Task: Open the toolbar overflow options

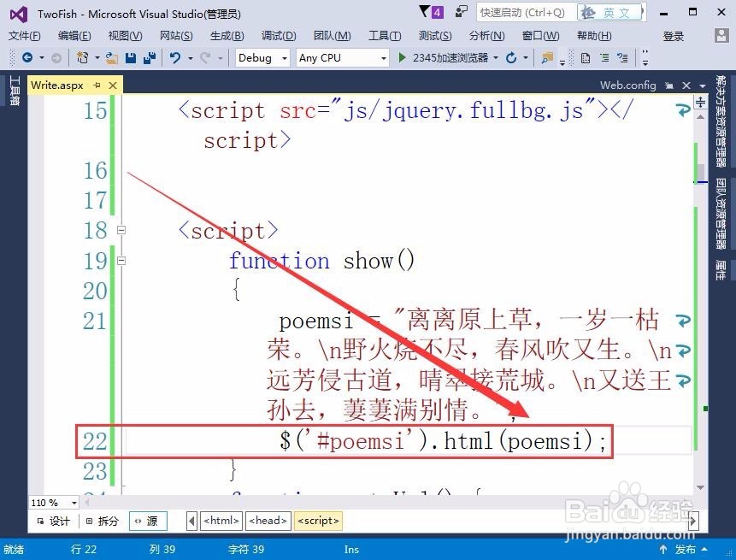Action: coord(645,58)
